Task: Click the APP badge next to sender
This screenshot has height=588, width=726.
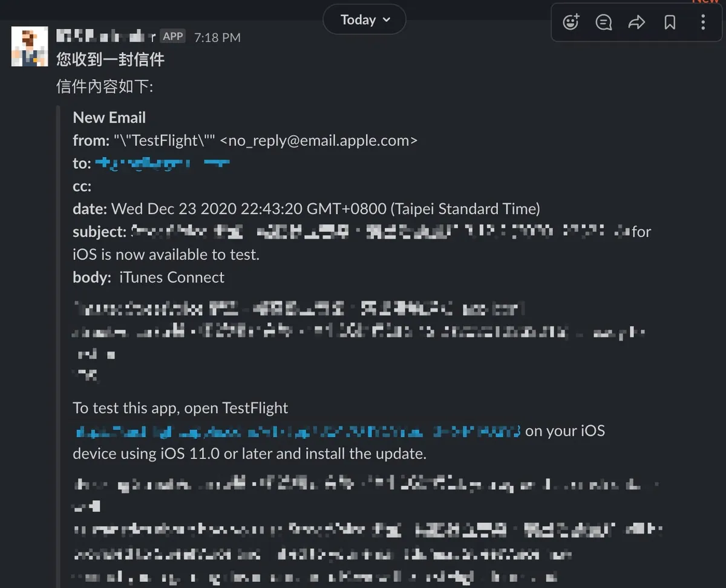Action: tap(173, 36)
